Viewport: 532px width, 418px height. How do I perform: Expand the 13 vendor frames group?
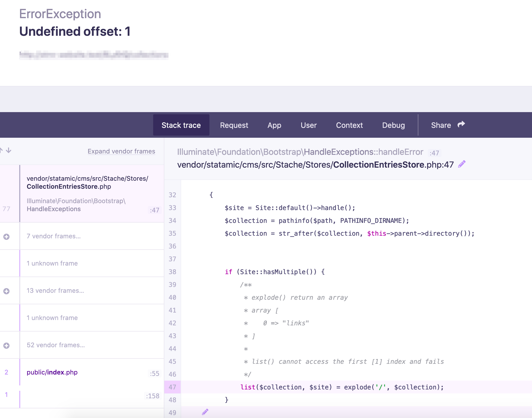click(82, 291)
